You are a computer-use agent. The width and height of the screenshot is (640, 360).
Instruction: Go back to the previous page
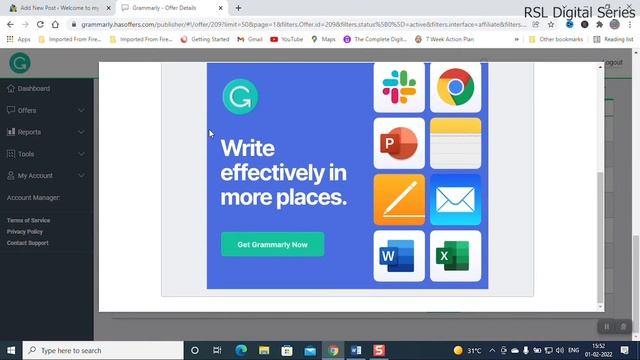10,24
